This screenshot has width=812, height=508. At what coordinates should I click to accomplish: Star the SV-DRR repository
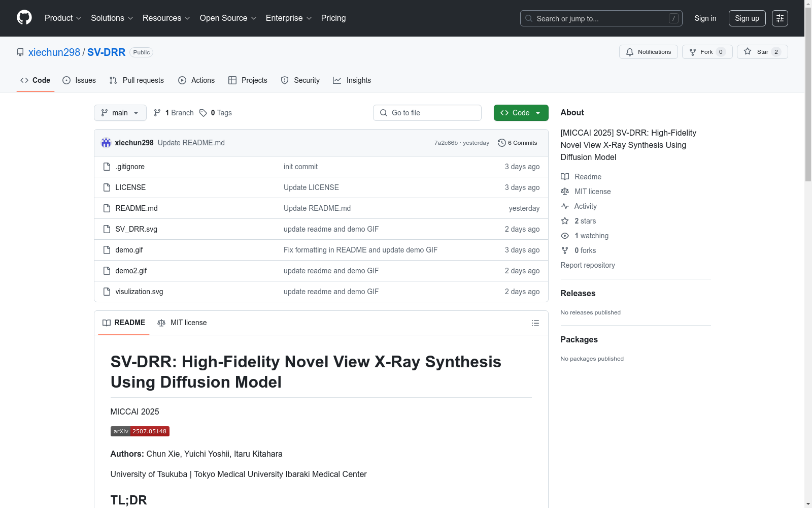tap(762, 52)
